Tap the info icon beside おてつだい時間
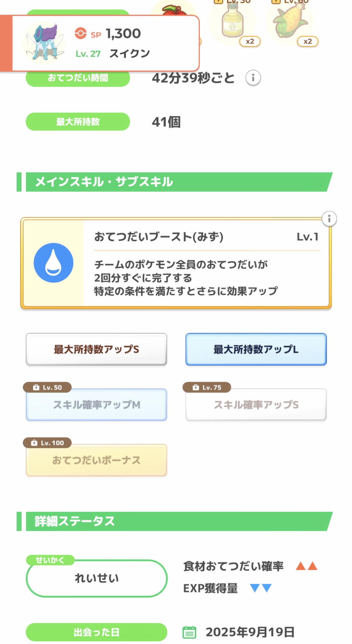The image size is (352, 644). [x=253, y=78]
